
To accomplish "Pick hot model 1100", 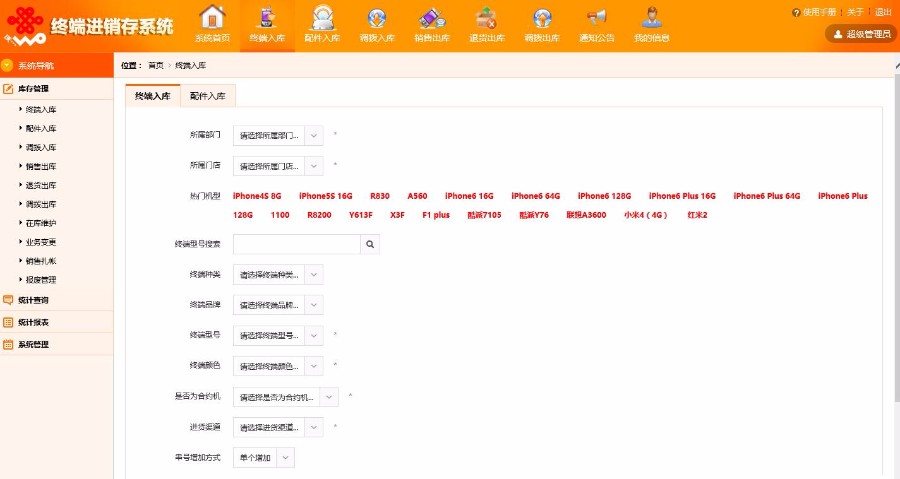I will pos(280,215).
